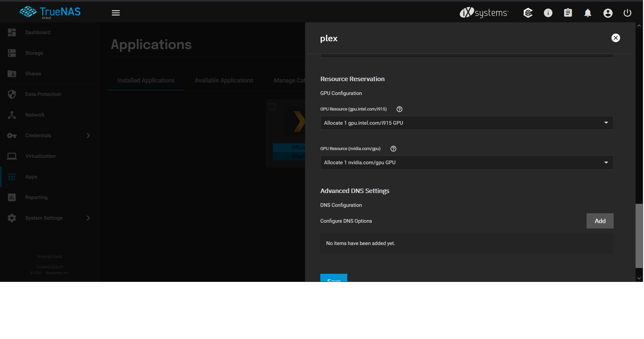Click the Shares folder icon
Viewport: 644px width, 339px height.
tap(12, 74)
